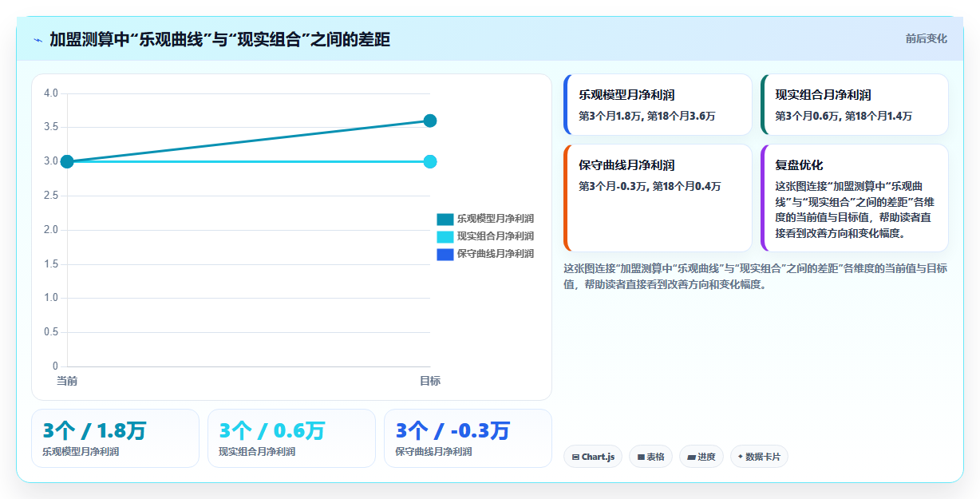Open the 现实组合月净利润 info card
This screenshot has height=499, width=980.
[x=854, y=105]
